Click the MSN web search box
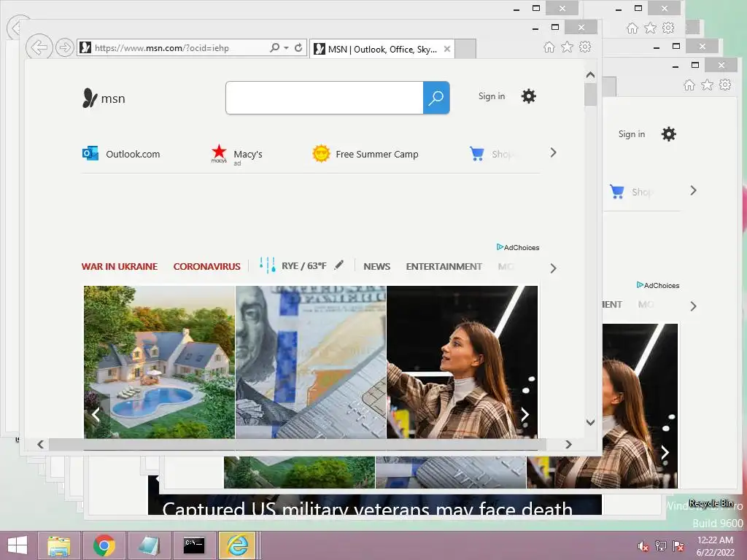The height and width of the screenshot is (560, 747). 325,98
